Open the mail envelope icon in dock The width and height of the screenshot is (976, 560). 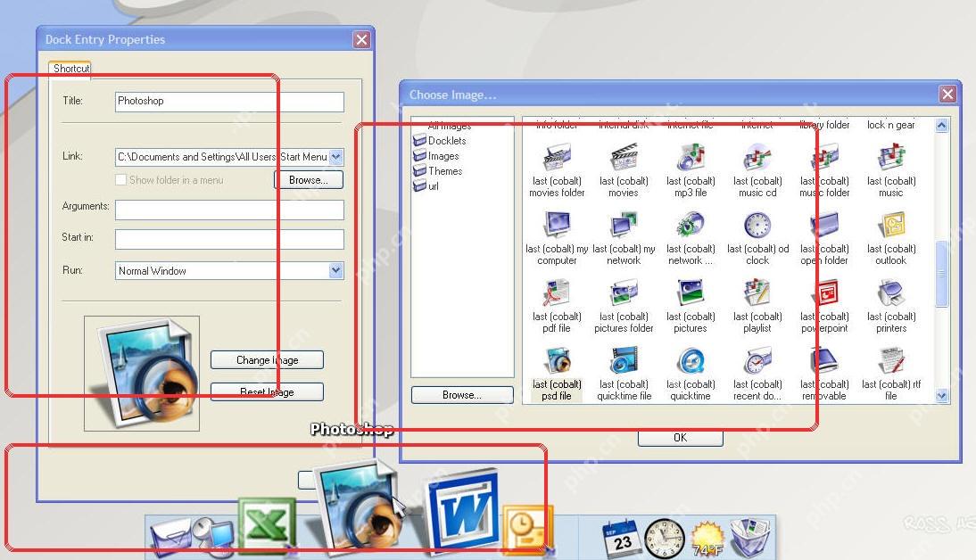(170, 539)
